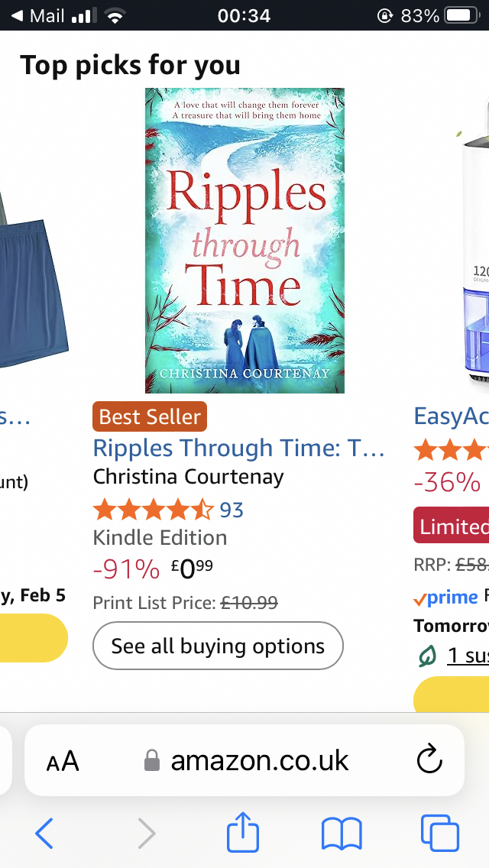
Task: Reload the amazon.co.uk page
Action: (429, 760)
